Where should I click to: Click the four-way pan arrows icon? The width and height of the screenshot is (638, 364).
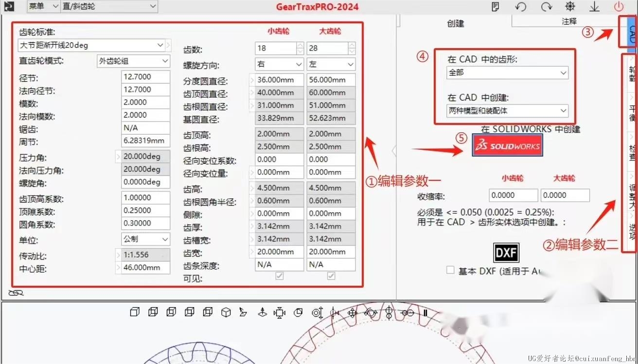point(353,312)
